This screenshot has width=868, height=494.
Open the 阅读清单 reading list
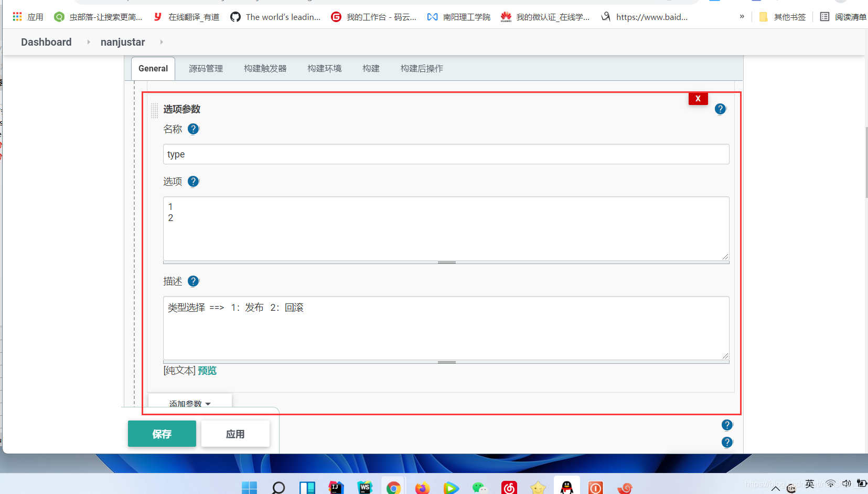(x=843, y=17)
